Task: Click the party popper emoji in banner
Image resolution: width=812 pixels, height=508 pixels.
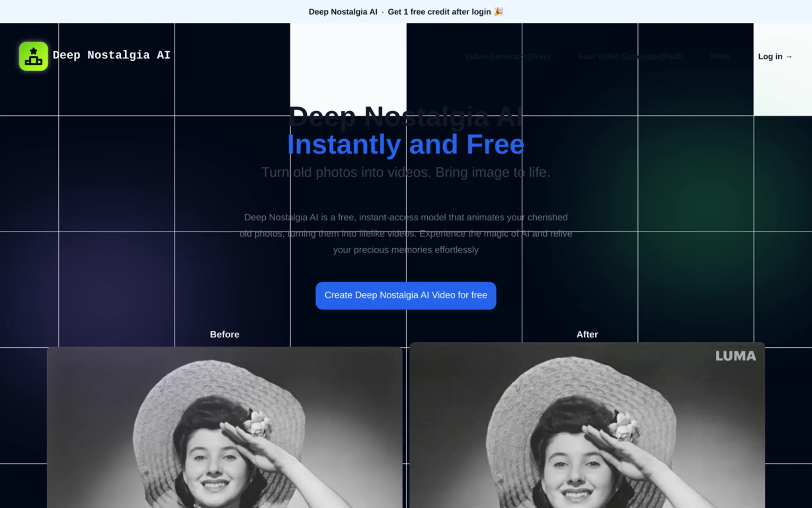Action: click(x=498, y=12)
